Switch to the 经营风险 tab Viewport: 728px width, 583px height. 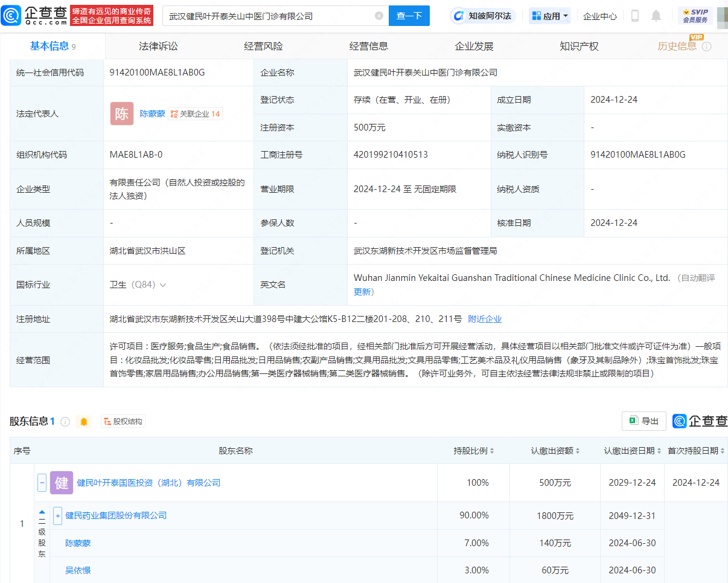point(263,47)
